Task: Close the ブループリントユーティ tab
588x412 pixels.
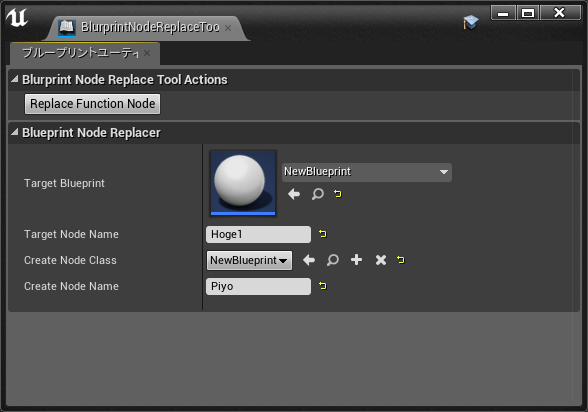Action: pyautogui.click(x=147, y=53)
